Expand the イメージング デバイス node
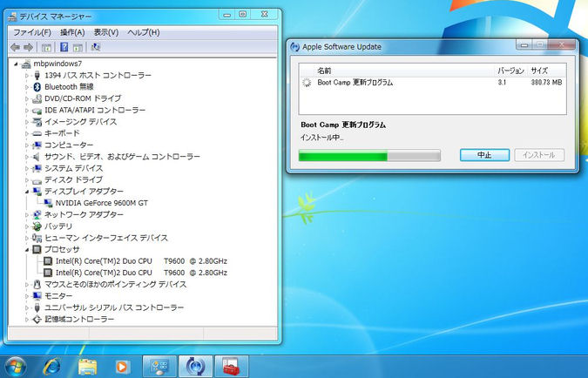 (27, 122)
